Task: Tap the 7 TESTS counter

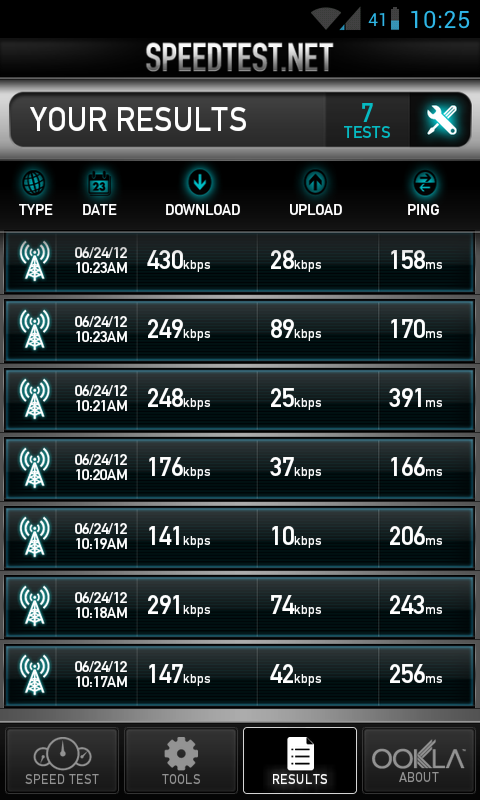Action: [367, 120]
